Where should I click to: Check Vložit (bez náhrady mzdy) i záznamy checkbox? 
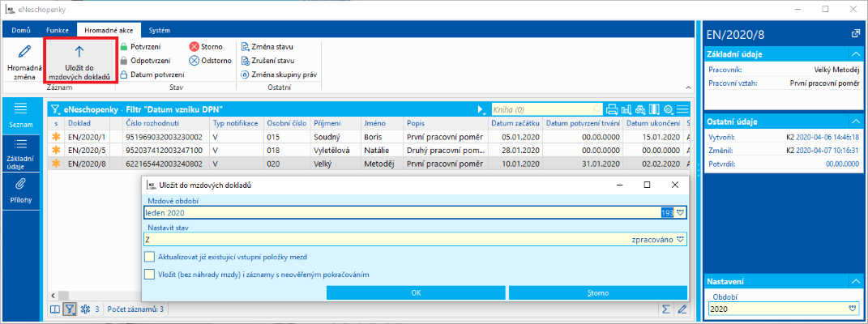pyautogui.click(x=149, y=274)
